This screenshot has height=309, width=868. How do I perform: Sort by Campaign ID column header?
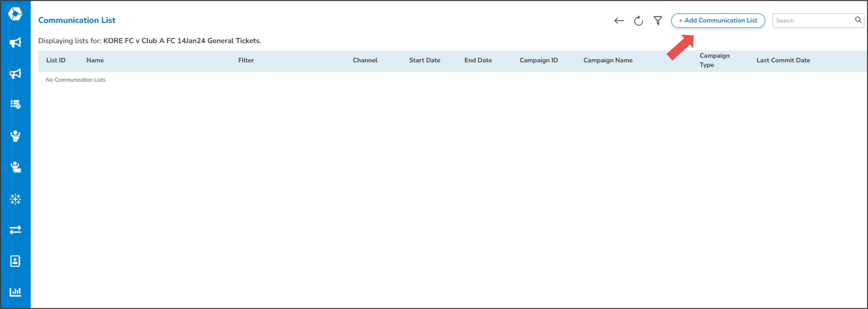click(x=538, y=60)
